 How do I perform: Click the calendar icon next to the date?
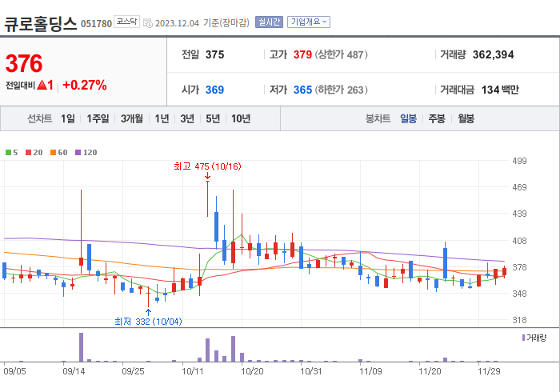click(148, 23)
